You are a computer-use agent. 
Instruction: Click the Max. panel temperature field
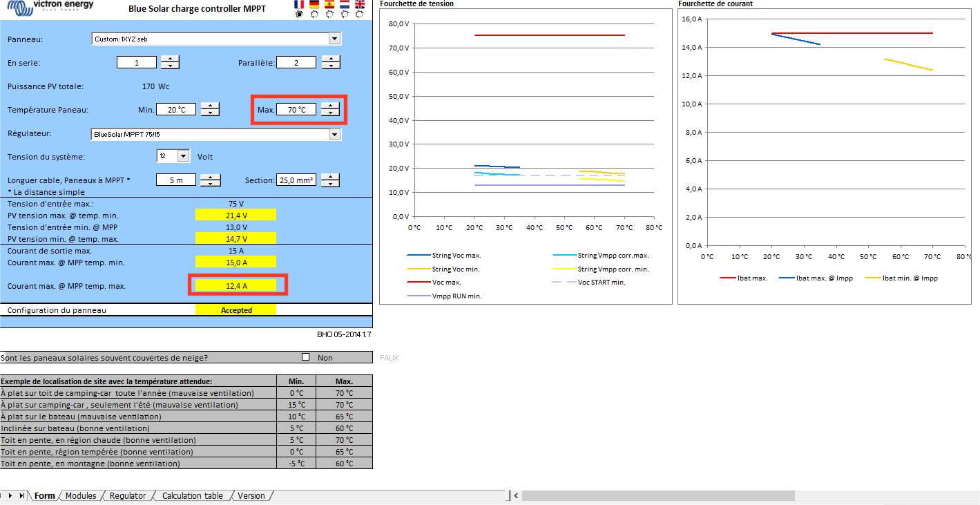tap(297, 109)
